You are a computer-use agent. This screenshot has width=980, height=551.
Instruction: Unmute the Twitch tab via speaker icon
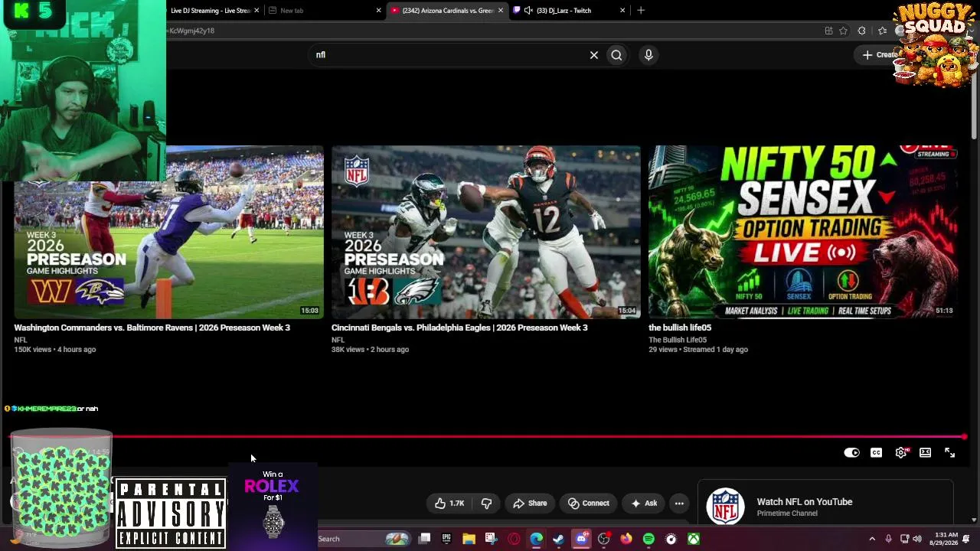click(x=528, y=11)
